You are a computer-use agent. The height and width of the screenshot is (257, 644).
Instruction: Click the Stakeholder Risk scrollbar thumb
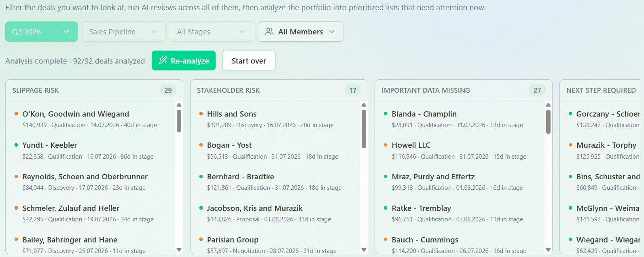point(364,129)
